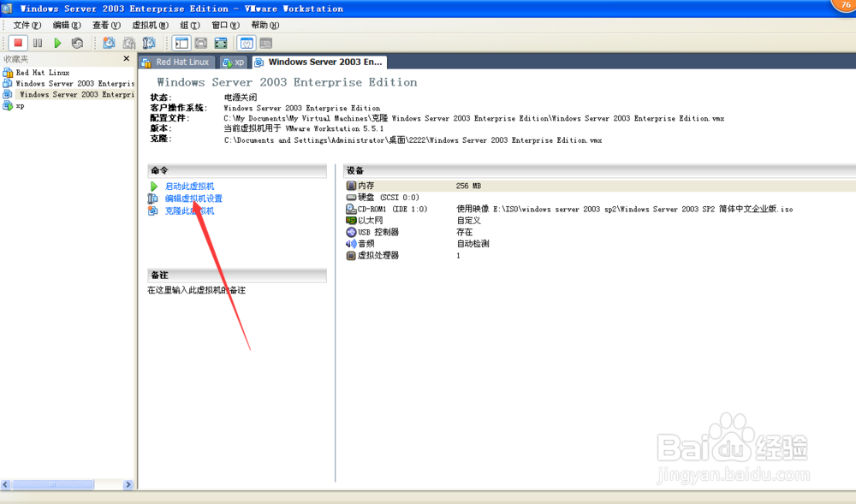Select the 内存 memory device icon
The height and width of the screenshot is (504, 856).
pos(351,186)
